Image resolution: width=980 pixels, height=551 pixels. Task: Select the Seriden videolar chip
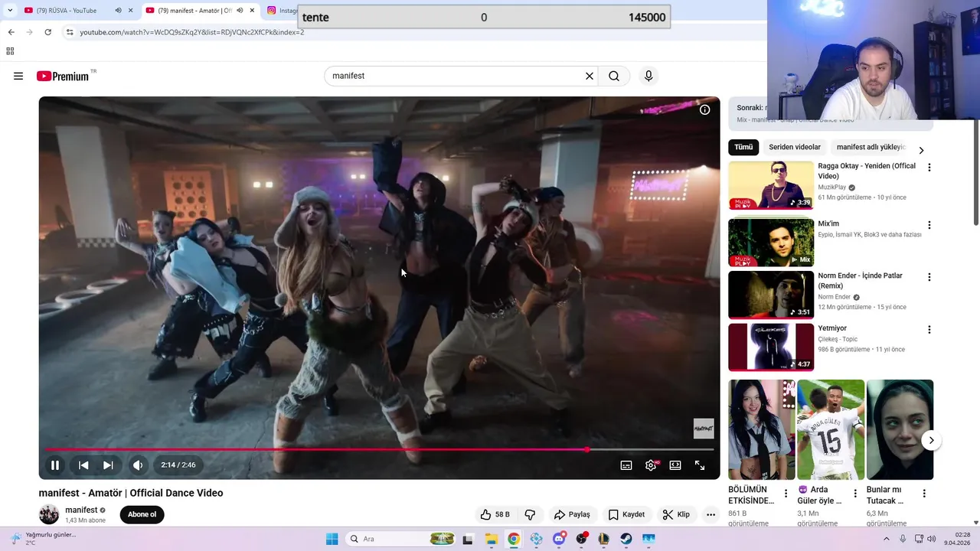coord(795,147)
